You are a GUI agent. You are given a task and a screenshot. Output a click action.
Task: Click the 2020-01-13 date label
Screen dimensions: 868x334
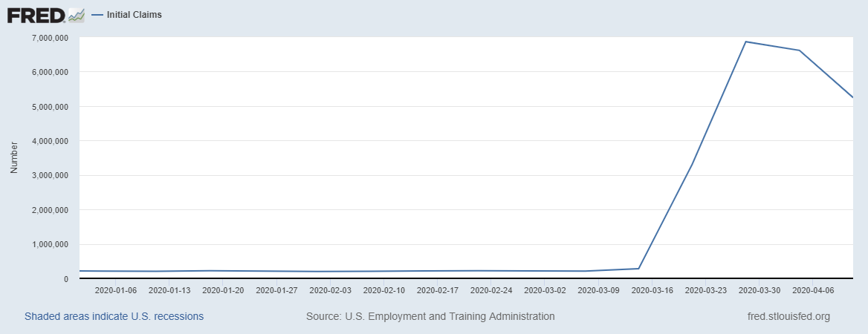point(168,289)
